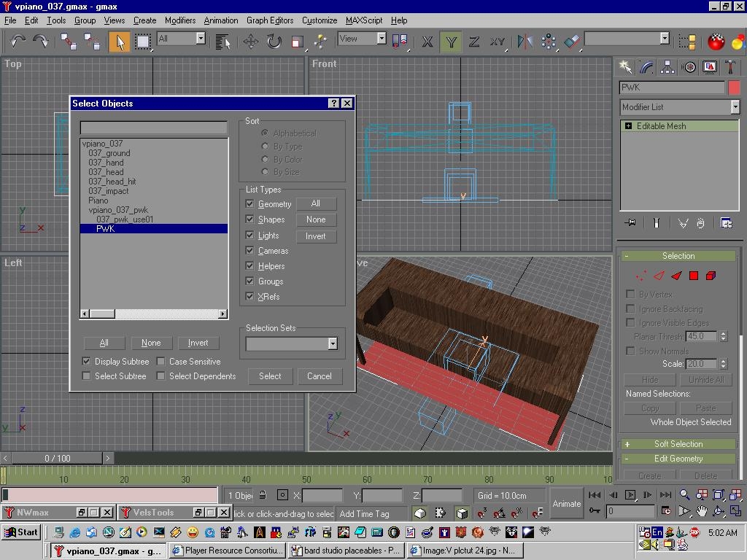This screenshot has height=560, width=747.
Task: Open the Modifiers menu
Action: pyautogui.click(x=179, y=20)
